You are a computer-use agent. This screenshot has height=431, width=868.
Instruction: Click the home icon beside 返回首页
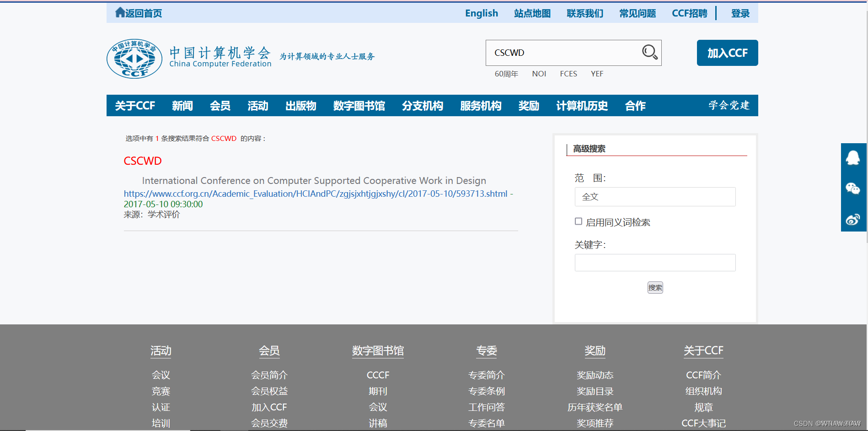coord(120,12)
